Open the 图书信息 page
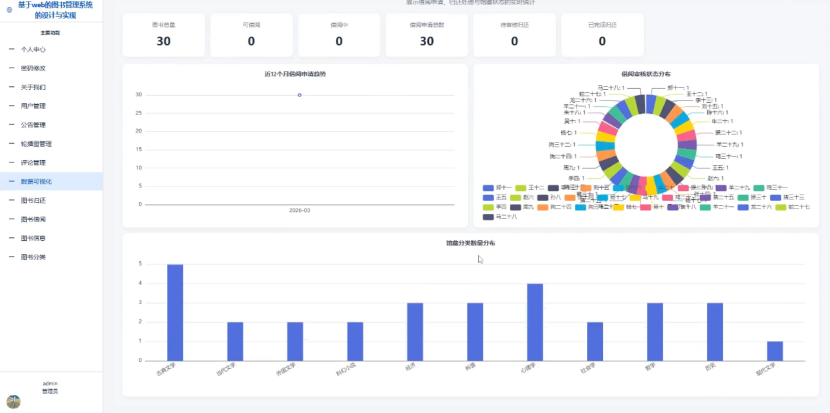This screenshot has width=830, height=413. 51,238
